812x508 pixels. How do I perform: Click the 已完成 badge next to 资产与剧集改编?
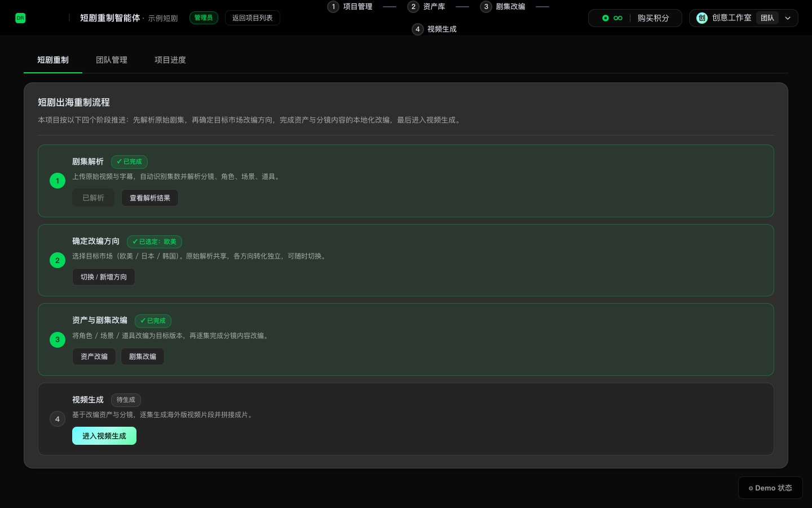coord(153,321)
